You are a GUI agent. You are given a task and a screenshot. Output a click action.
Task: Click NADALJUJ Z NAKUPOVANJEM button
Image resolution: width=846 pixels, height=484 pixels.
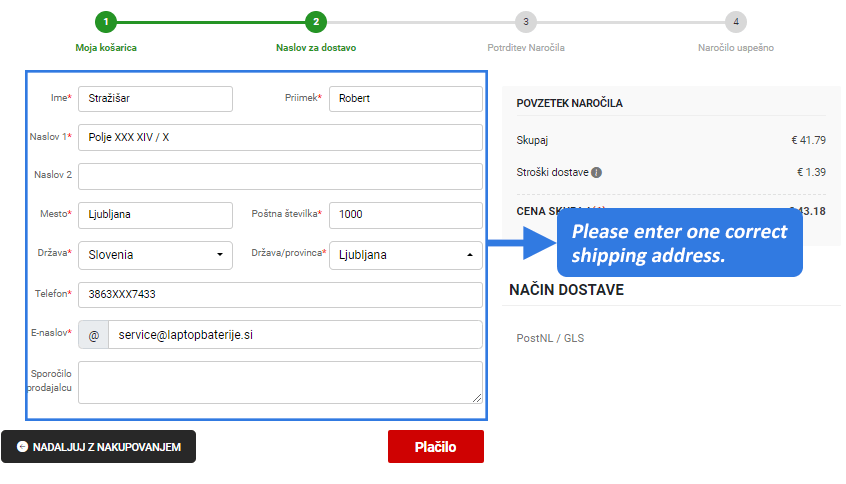point(98,447)
